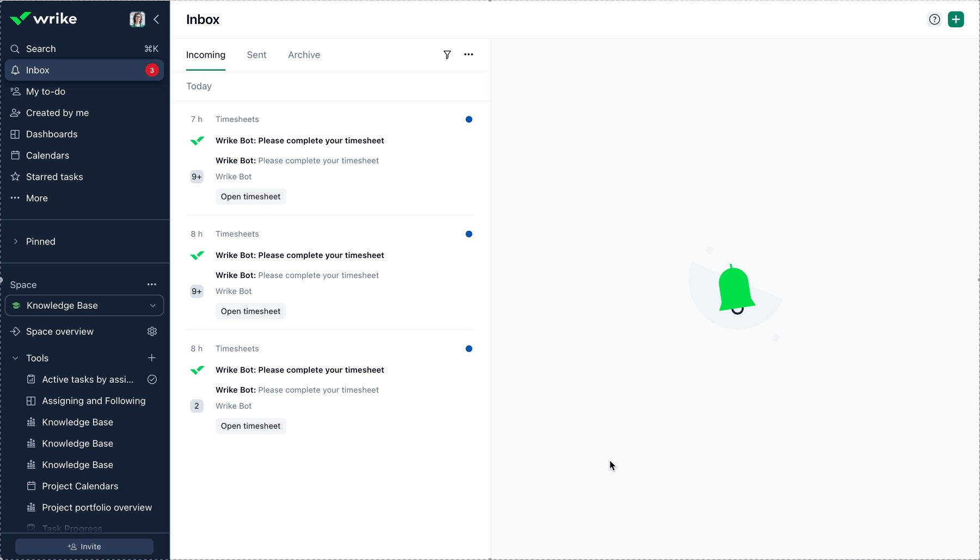
Task: Collapse the Tools section
Action: tap(16, 358)
